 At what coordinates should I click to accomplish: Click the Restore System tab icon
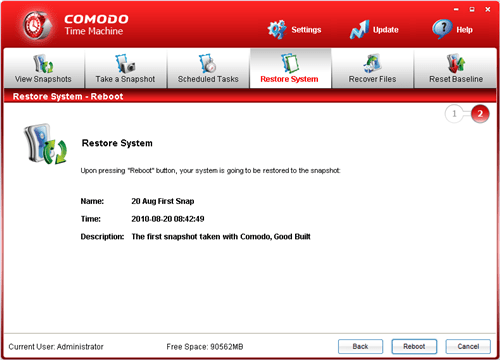click(x=290, y=63)
